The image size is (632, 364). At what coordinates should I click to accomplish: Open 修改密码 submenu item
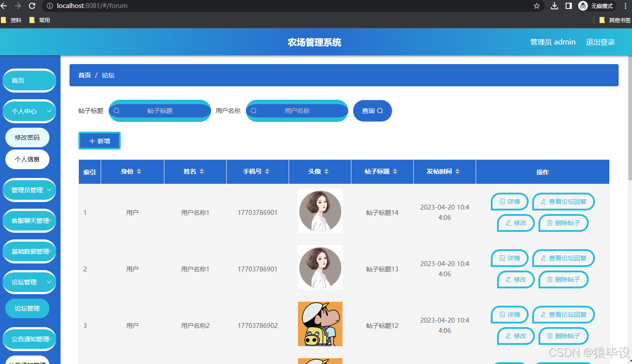27,138
